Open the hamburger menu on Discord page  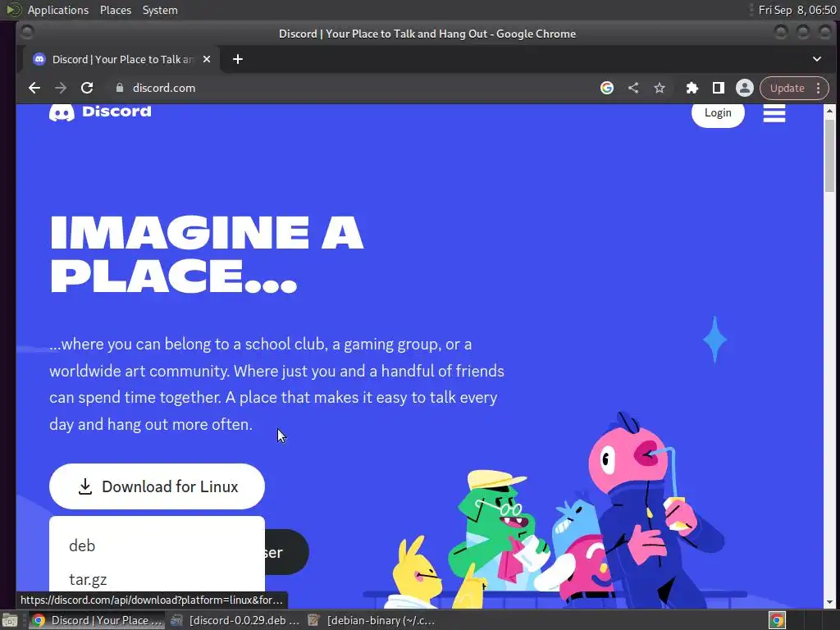774,113
